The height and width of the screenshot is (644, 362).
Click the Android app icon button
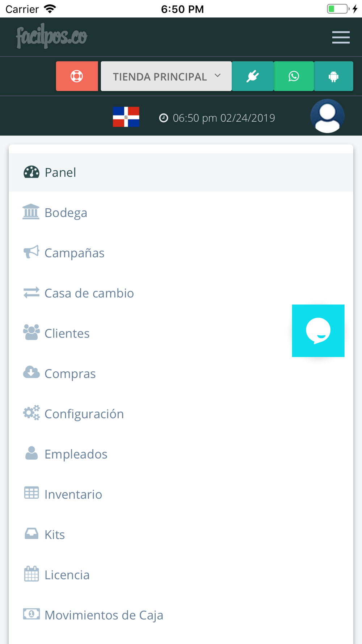click(333, 76)
